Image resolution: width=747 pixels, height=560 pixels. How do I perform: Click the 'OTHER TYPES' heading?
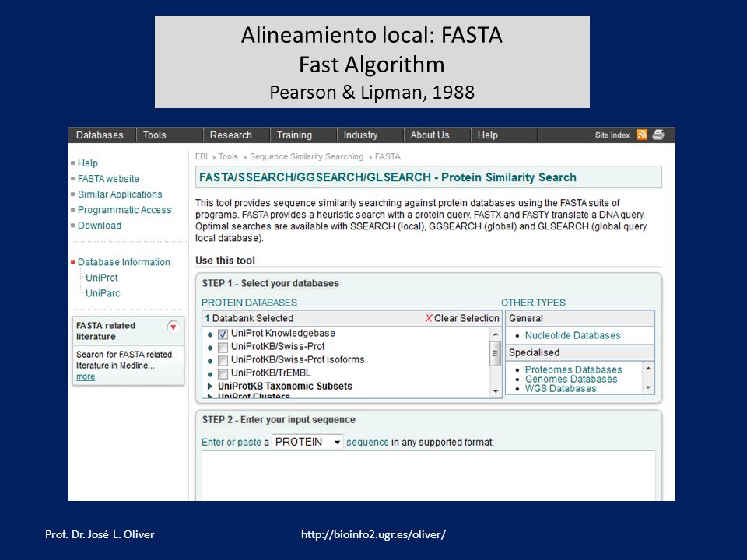tap(533, 303)
